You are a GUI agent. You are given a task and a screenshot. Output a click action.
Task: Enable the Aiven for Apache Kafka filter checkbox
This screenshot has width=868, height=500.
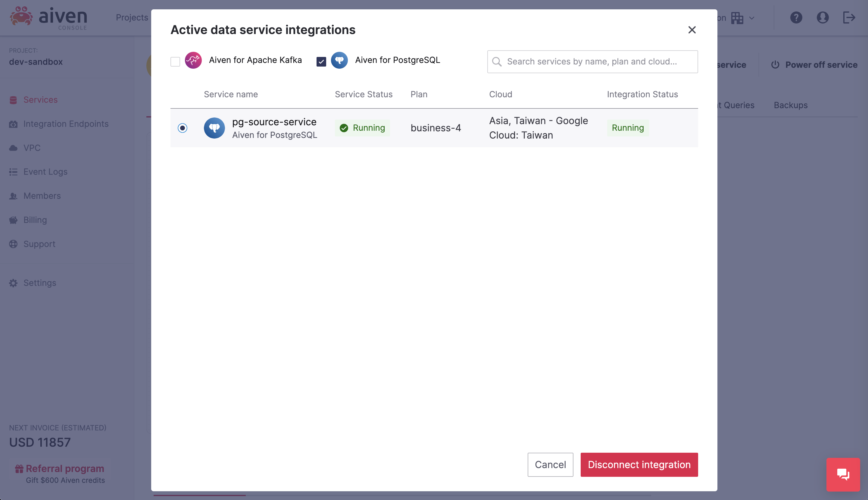point(175,61)
